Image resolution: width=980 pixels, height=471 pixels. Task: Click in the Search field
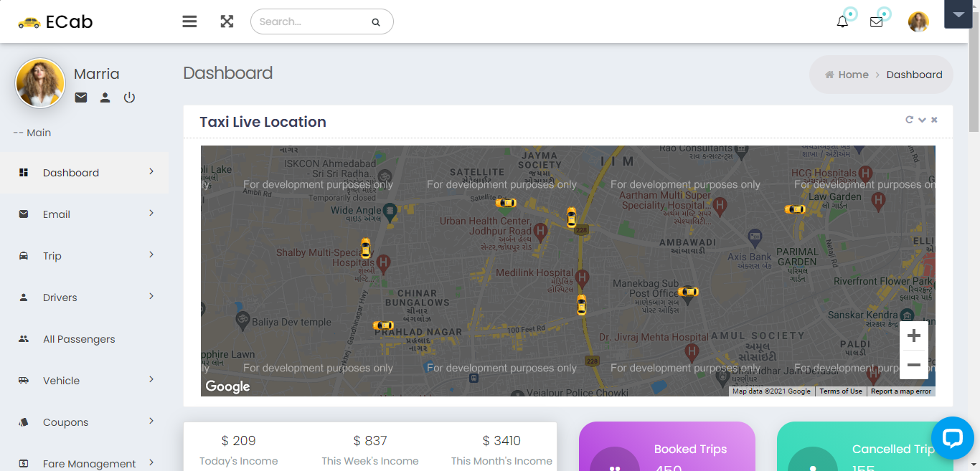(x=312, y=22)
